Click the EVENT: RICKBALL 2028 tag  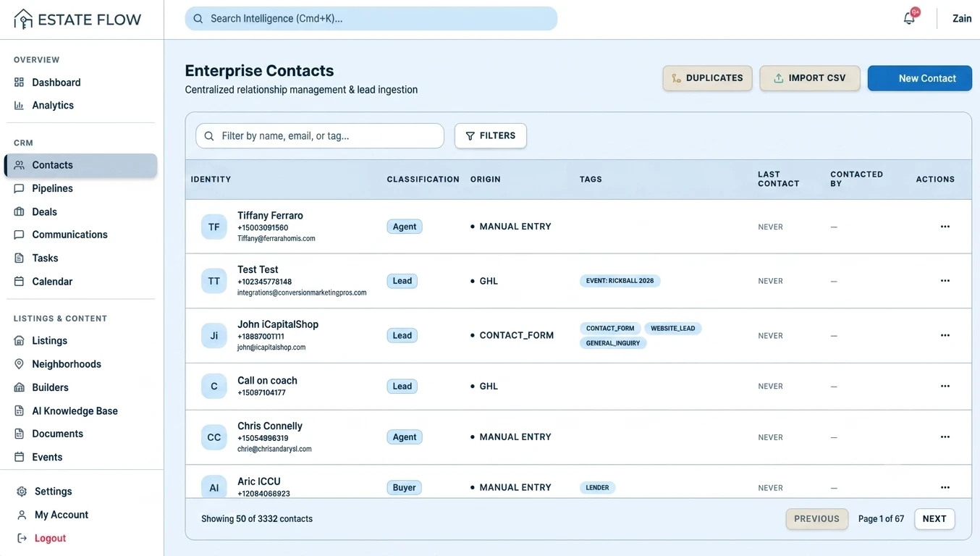620,281
